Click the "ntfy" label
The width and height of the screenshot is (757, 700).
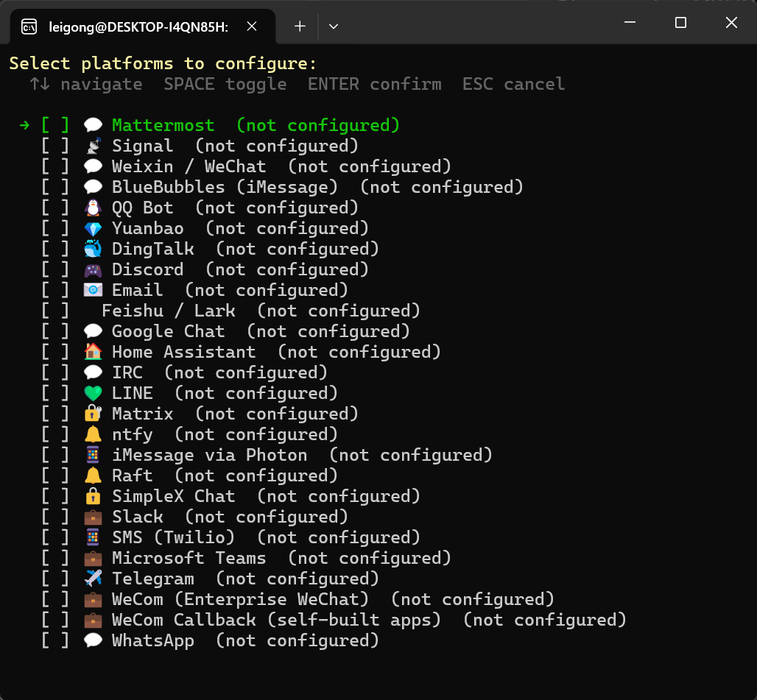[x=133, y=435]
